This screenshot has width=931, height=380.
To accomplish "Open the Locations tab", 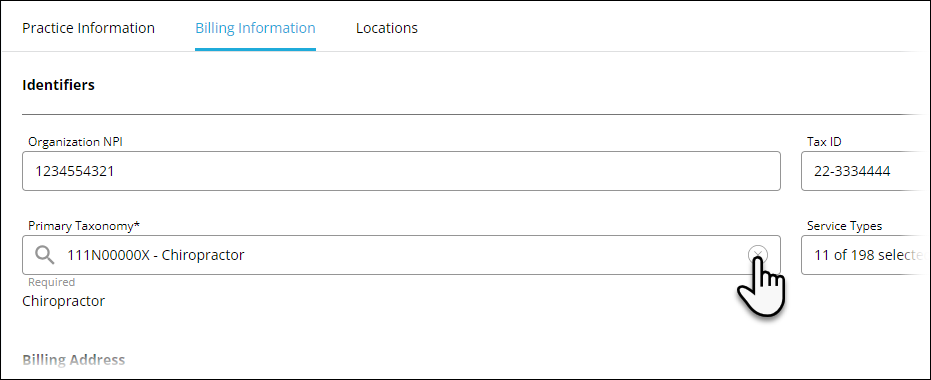I will pyautogui.click(x=387, y=28).
